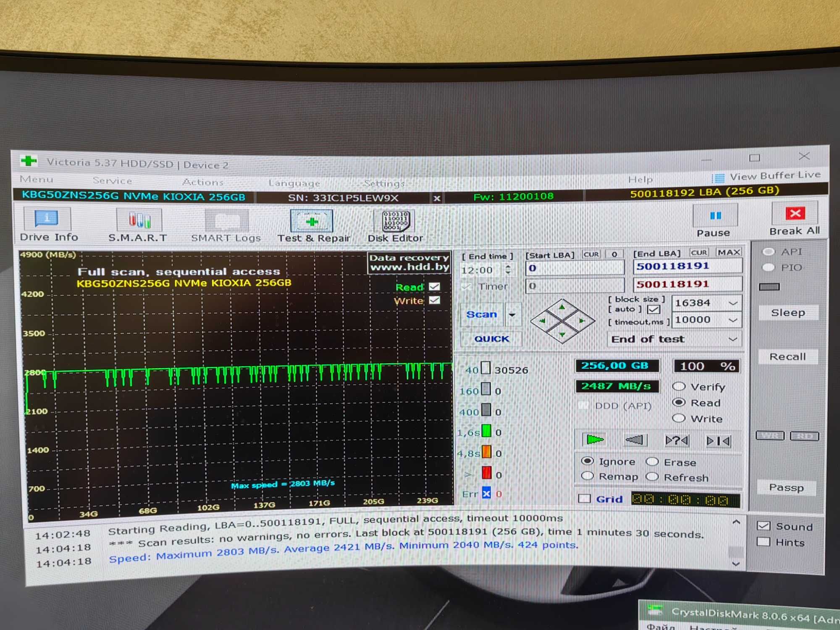
Task: Click the End LBA 500118191 input field
Action: (688, 266)
